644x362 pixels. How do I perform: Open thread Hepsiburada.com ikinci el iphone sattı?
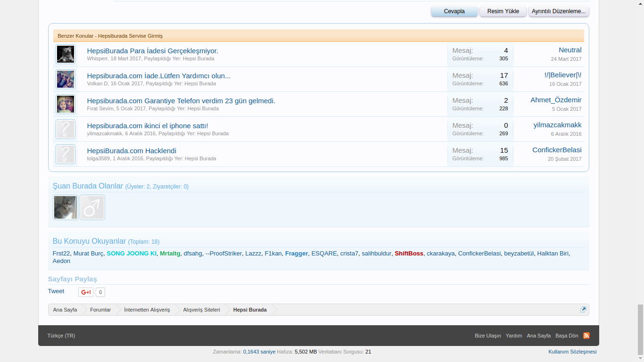(x=148, y=125)
